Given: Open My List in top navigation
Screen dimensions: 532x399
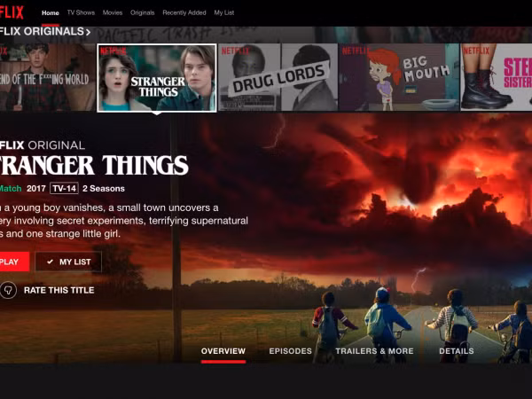Looking at the screenshot, I should [x=224, y=12].
